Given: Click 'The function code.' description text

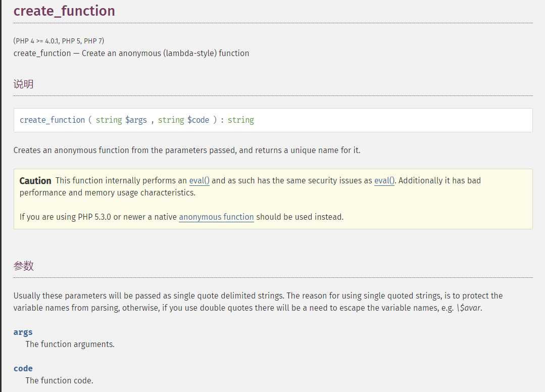Looking at the screenshot, I should tap(59, 380).
